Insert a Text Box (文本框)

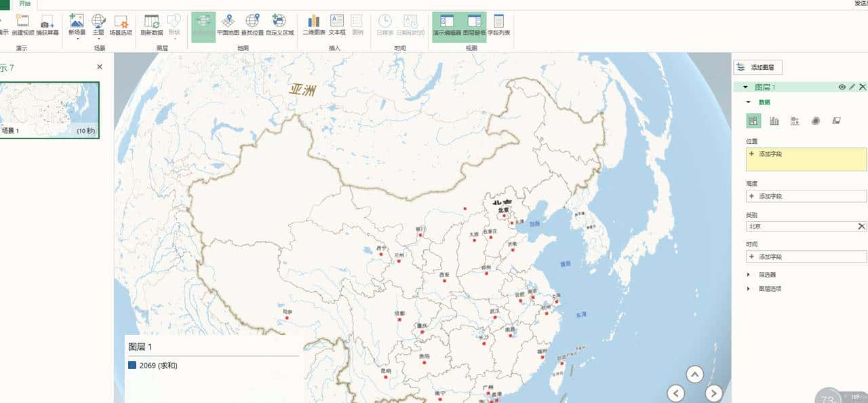click(x=337, y=24)
